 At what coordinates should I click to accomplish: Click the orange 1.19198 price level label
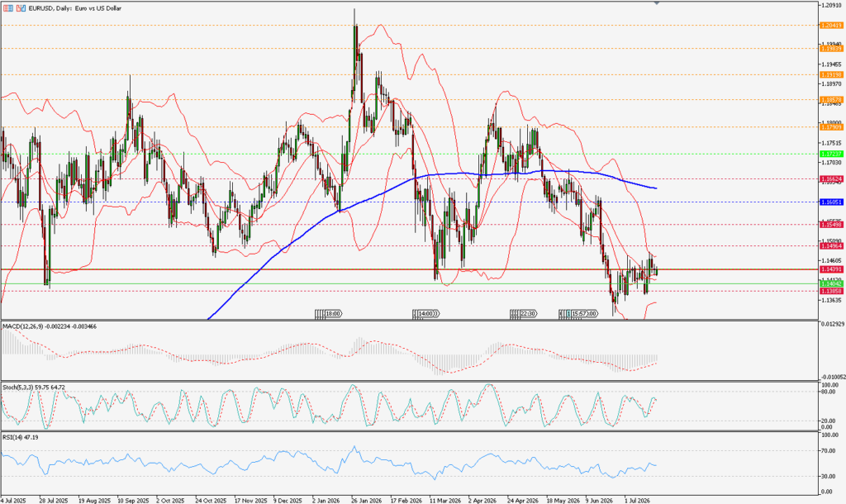[x=831, y=74]
